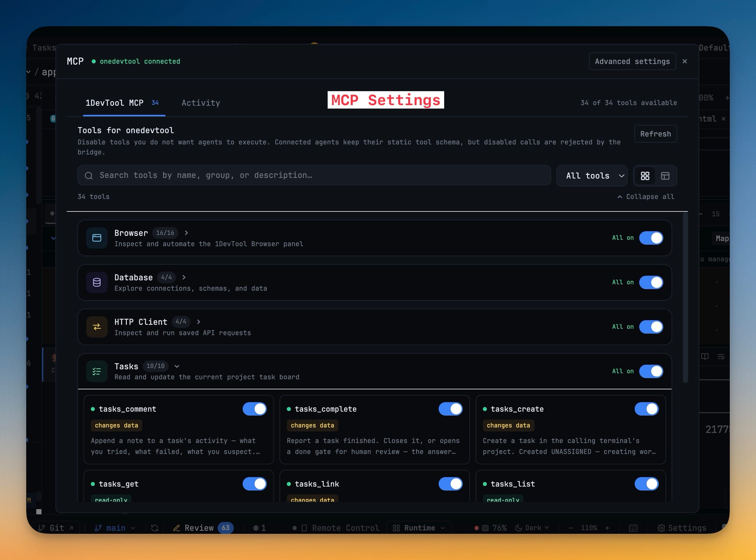The image size is (756, 560).
Task: Open the All tools filter dropdown
Action: 592,175
